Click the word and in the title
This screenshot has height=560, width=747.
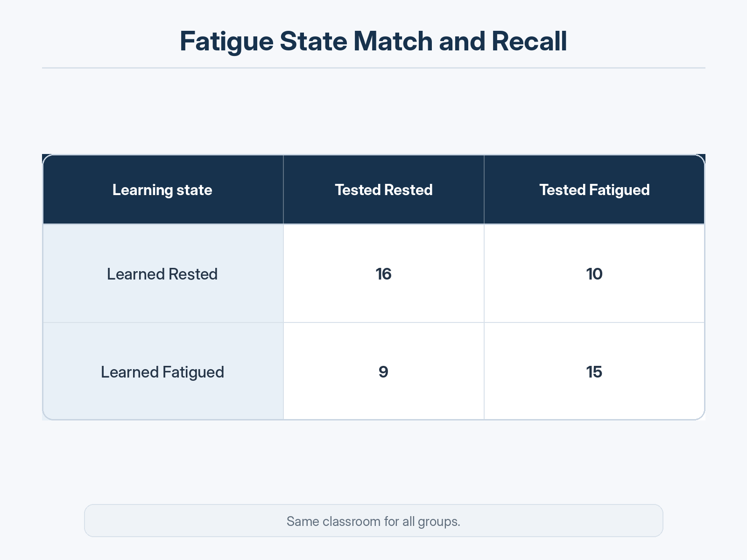(462, 41)
